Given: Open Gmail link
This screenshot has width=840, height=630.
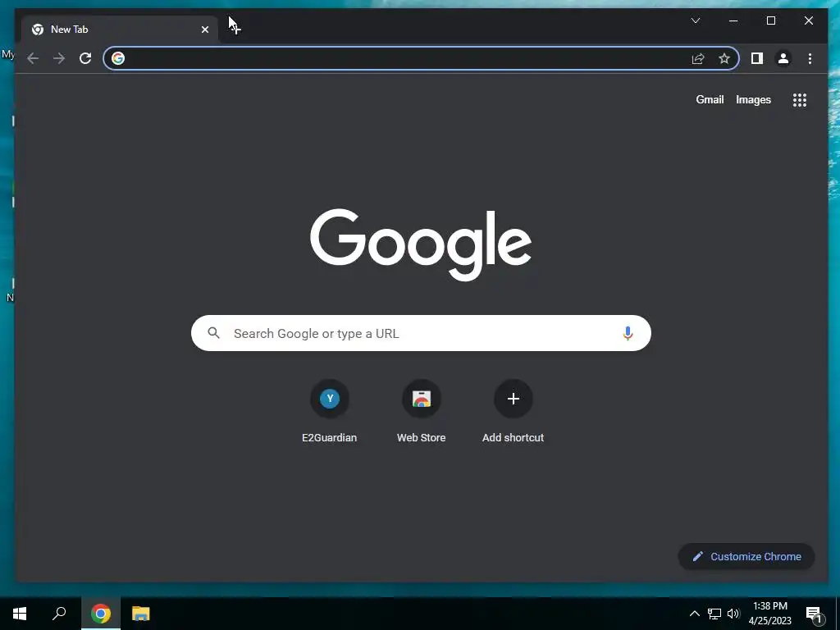Looking at the screenshot, I should (x=710, y=99).
